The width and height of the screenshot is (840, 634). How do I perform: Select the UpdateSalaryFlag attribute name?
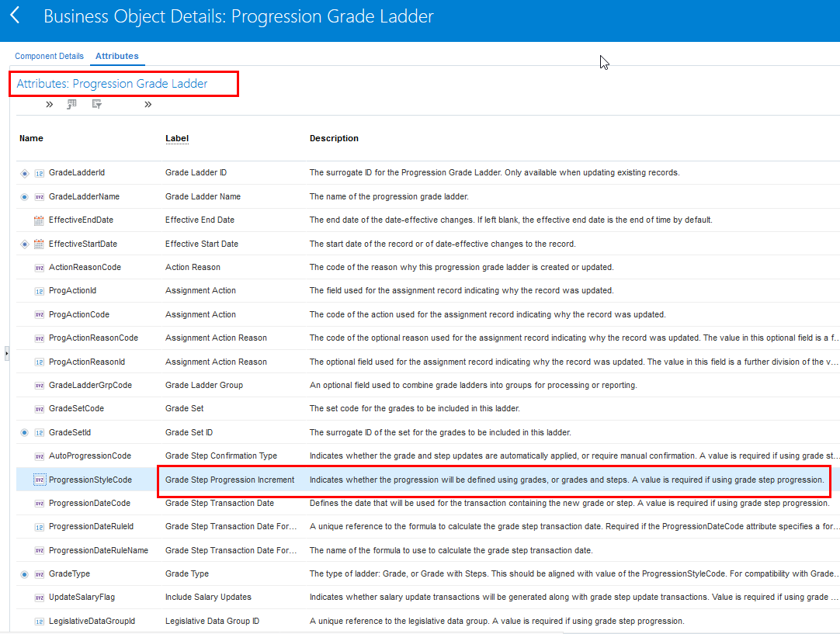click(82, 597)
